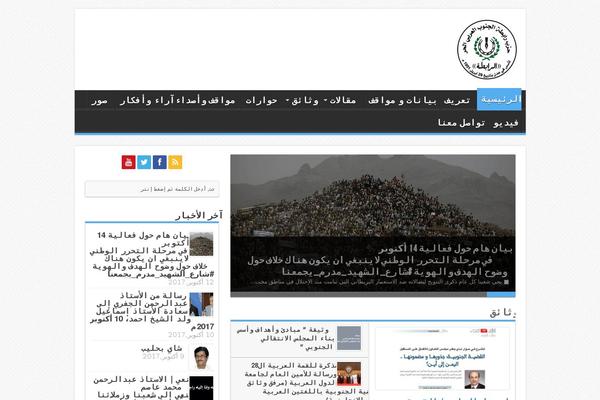
Task: Open the تعريف menu item
Action: (457, 100)
